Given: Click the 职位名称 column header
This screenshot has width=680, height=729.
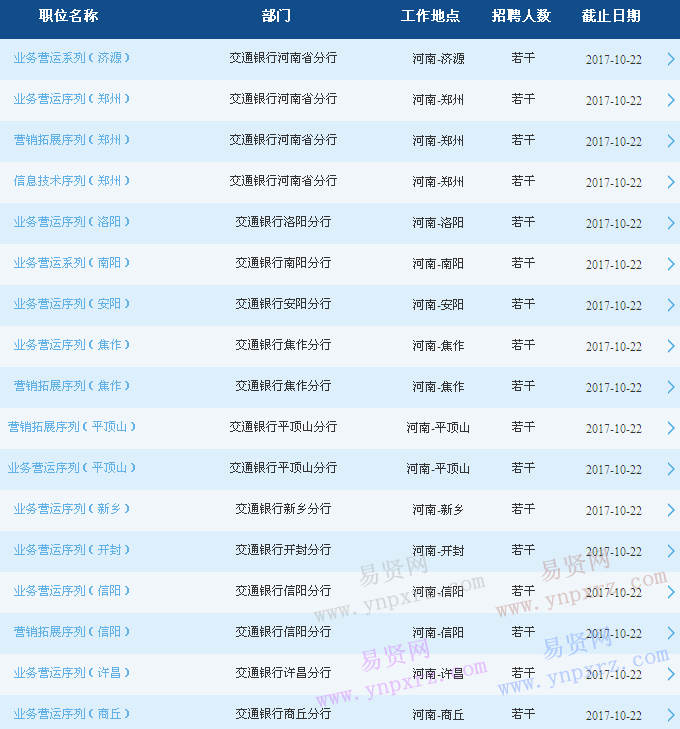Looking at the screenshot, I should point(68,16).
